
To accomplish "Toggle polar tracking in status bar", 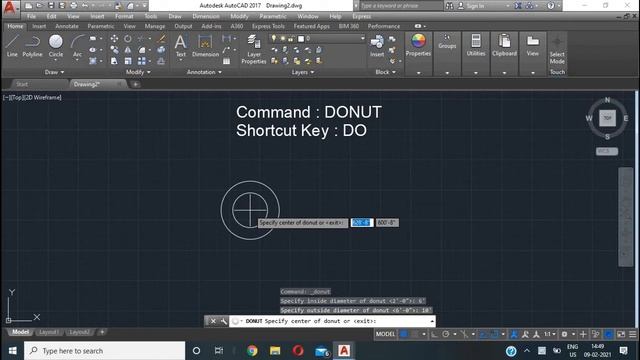I will pyautogui.click(x=446, y=334).
